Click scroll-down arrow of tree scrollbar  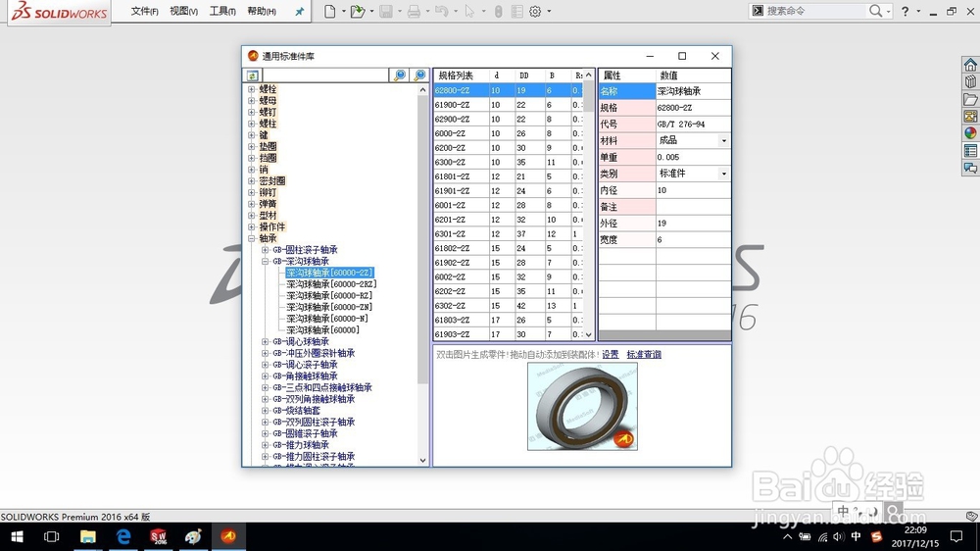click(423, 461)
